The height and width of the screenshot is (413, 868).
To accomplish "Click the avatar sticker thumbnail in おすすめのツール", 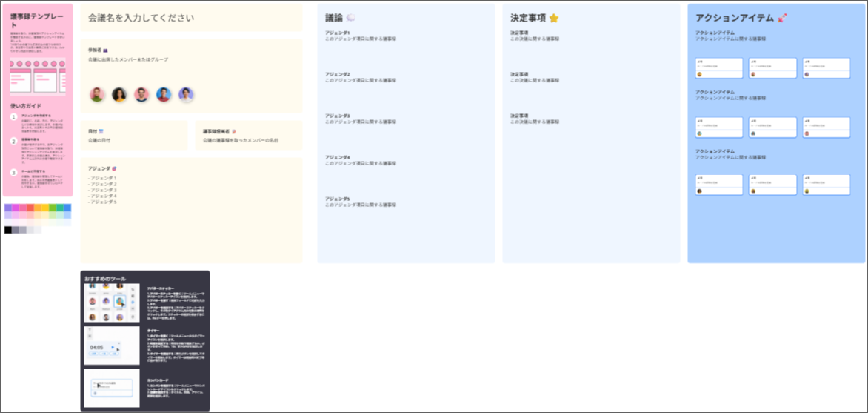I will pos(111,304).
